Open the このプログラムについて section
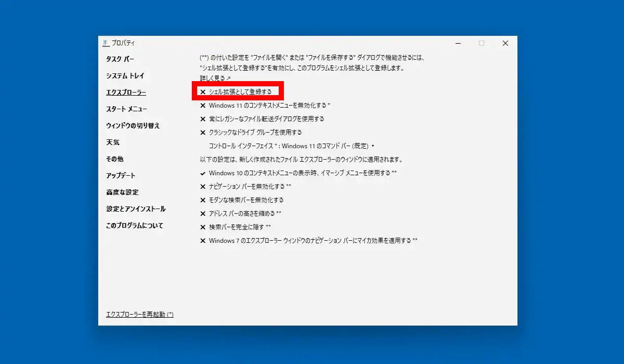The image size is (624, 364). (135, 226)
